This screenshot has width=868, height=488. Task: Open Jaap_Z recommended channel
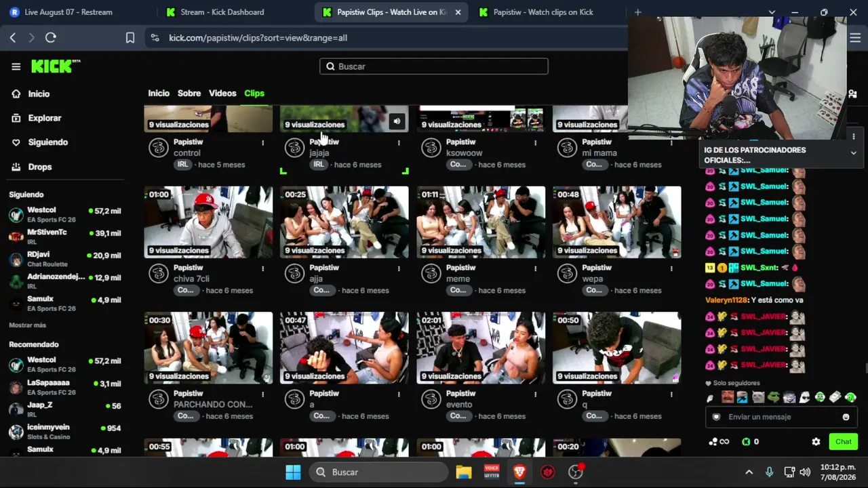[65, 409]
